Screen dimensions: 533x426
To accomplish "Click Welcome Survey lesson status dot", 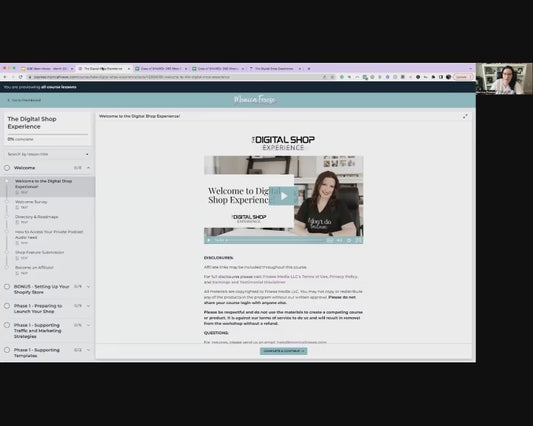I will (x=6, y=202).
